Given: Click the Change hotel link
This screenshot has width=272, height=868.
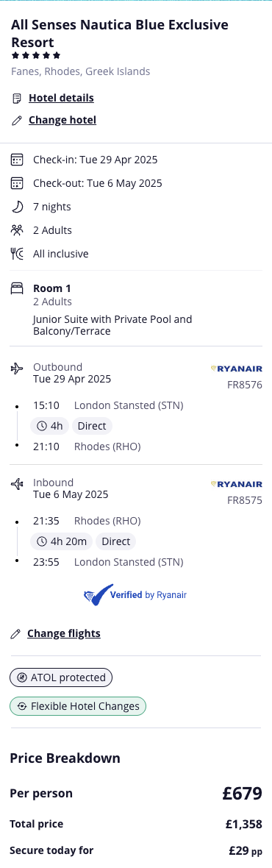Looking at the screenshot, I should 62,120.
